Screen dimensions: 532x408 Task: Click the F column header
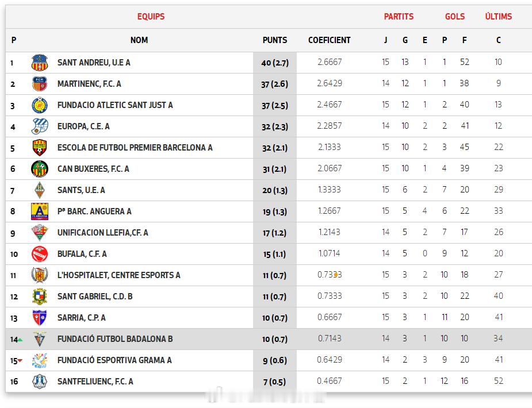pyautogui.click(x=465, y=40)
